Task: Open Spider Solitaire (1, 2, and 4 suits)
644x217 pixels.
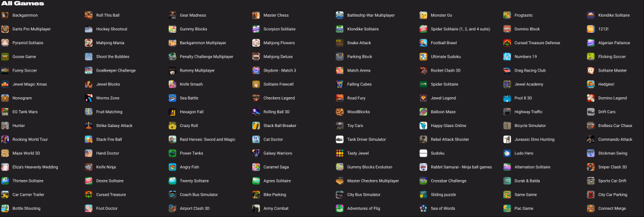Action: (460, 29)
